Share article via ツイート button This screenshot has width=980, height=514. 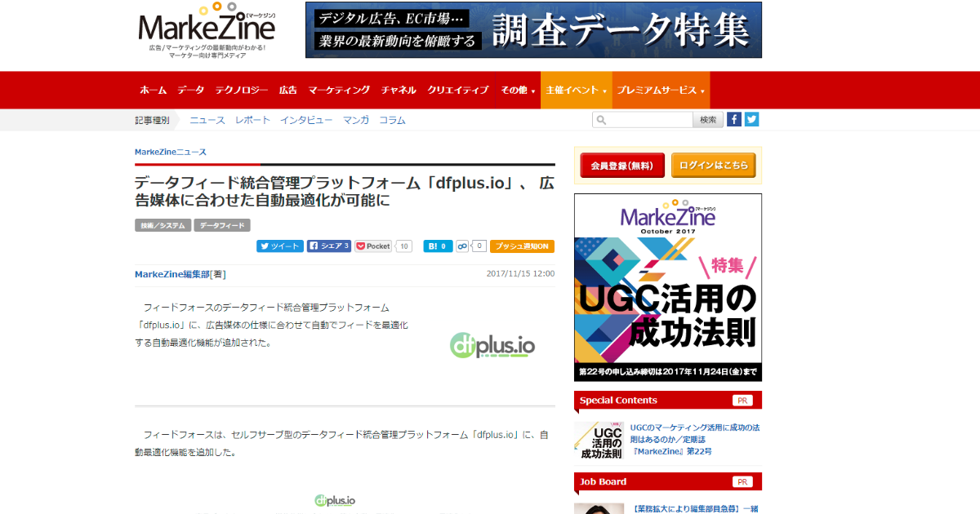[280, 246]
